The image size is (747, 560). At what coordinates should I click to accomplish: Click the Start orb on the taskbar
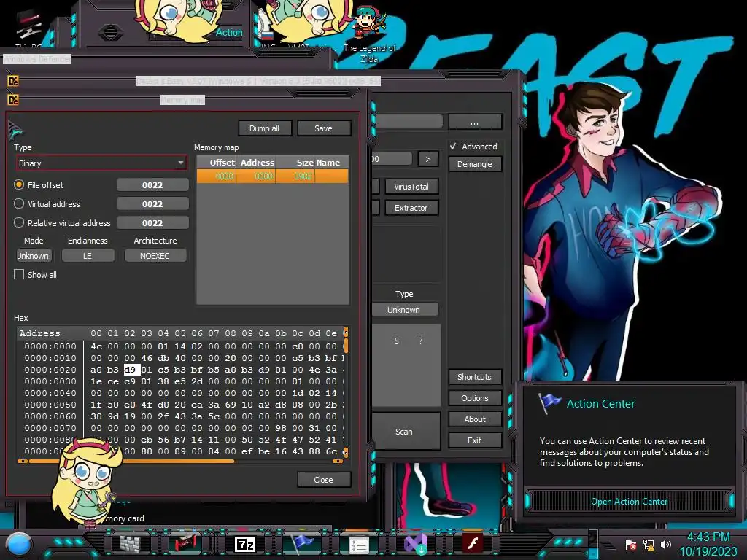(x=19, y=544)
